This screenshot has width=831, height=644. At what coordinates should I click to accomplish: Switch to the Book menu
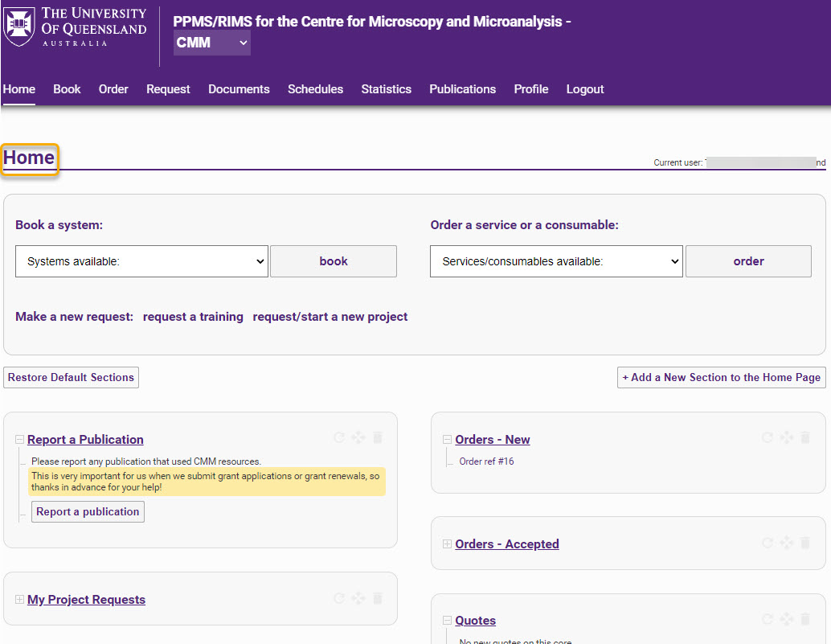pos(67,89)
